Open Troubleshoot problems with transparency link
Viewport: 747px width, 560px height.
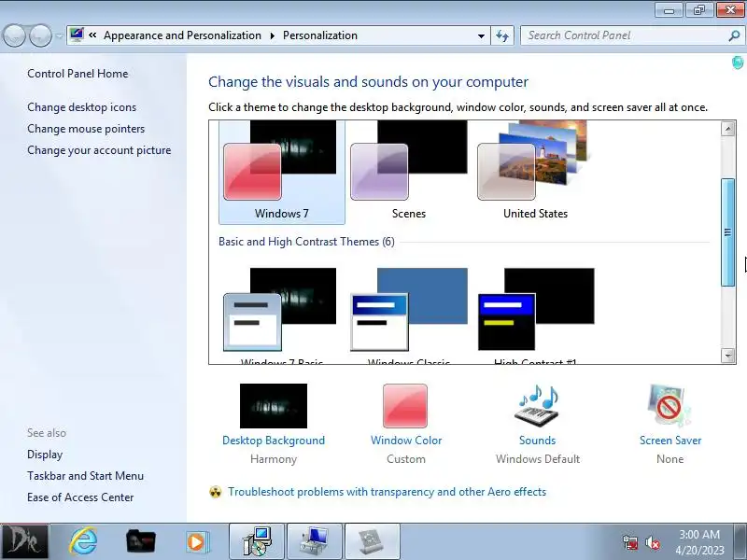click(387, 492)
